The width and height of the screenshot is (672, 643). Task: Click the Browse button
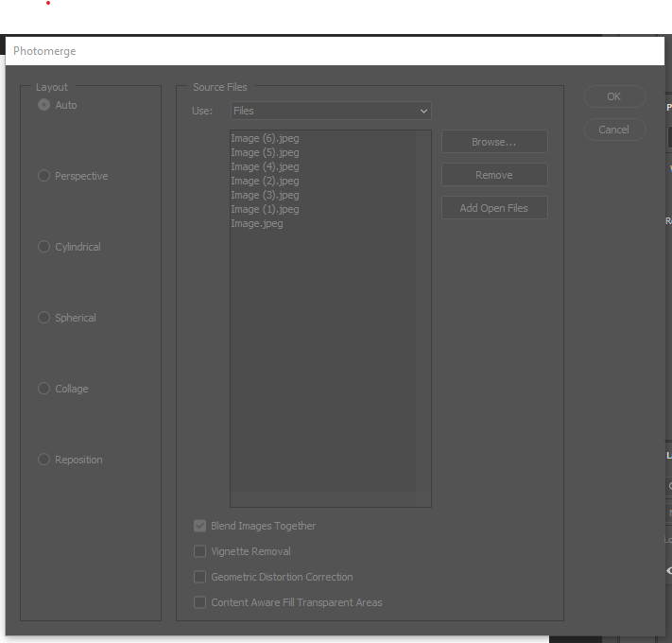(x=494, y=142)
